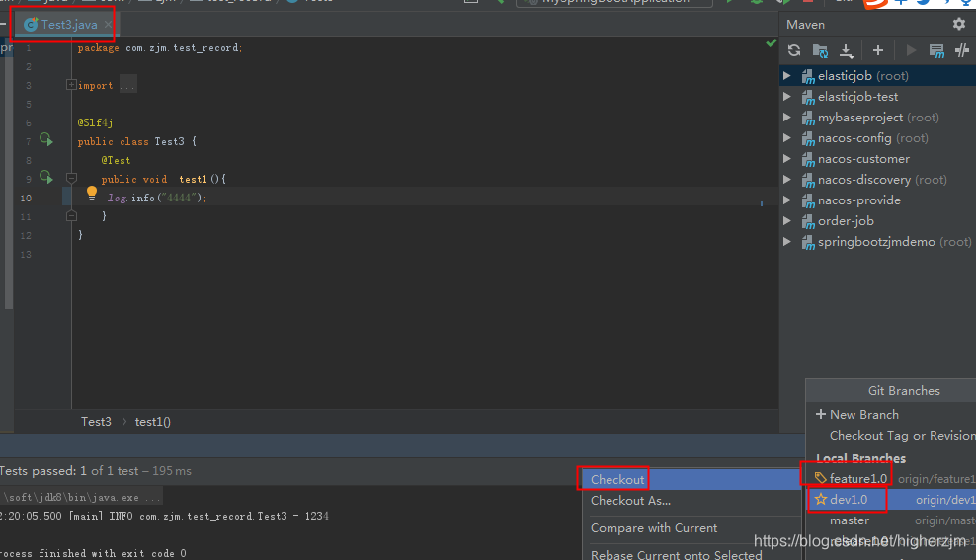Expand the nacos-provide Maven node
This screenshot has height=560, width=976.
786,200
